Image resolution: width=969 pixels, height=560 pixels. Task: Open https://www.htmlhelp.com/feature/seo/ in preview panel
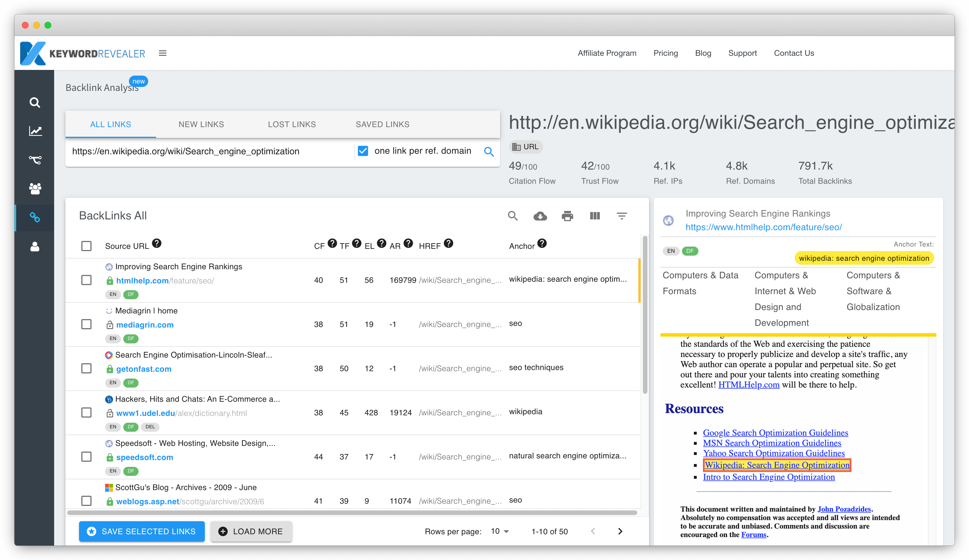click(x=764, y=227)
